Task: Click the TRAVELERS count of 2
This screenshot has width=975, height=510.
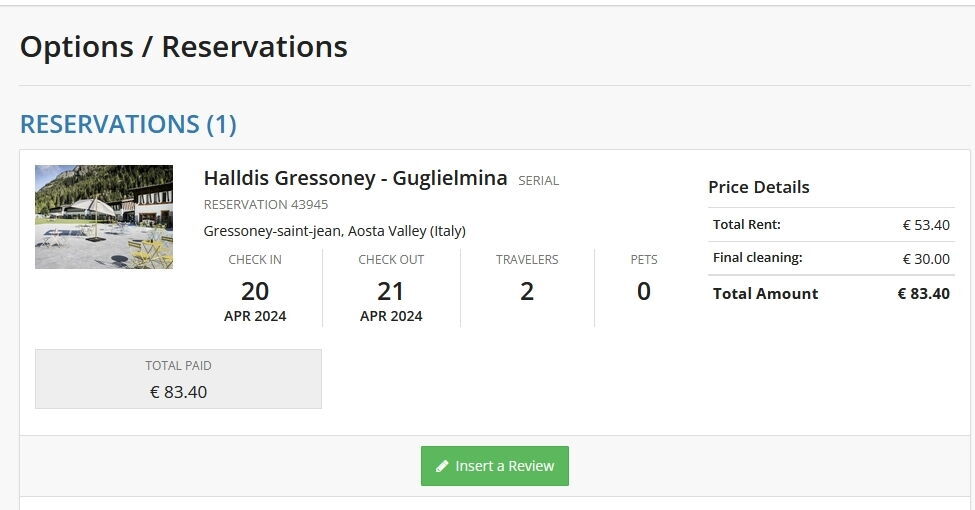Action: [527, 291]
